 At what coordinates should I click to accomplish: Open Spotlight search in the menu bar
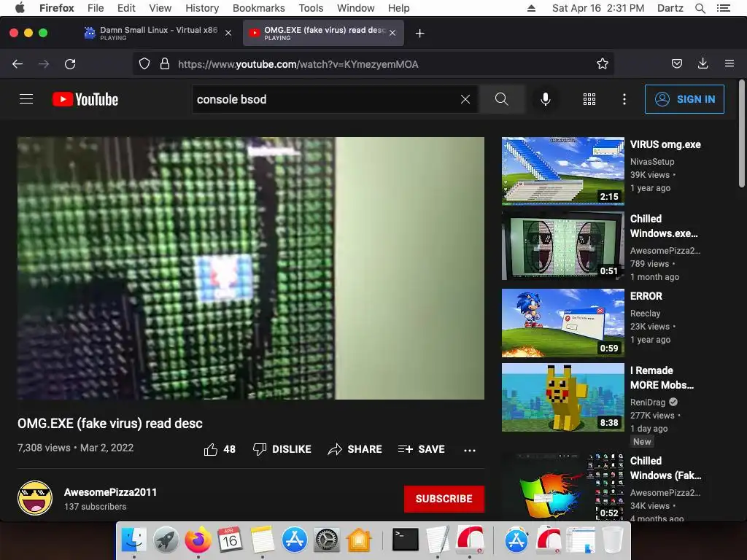[700, 8]
